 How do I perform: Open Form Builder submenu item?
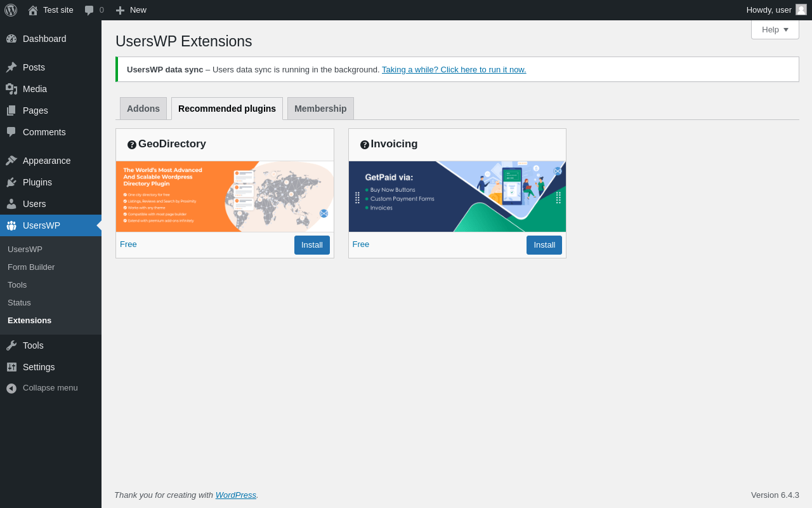pyautogui.click(x=31, y=267)
